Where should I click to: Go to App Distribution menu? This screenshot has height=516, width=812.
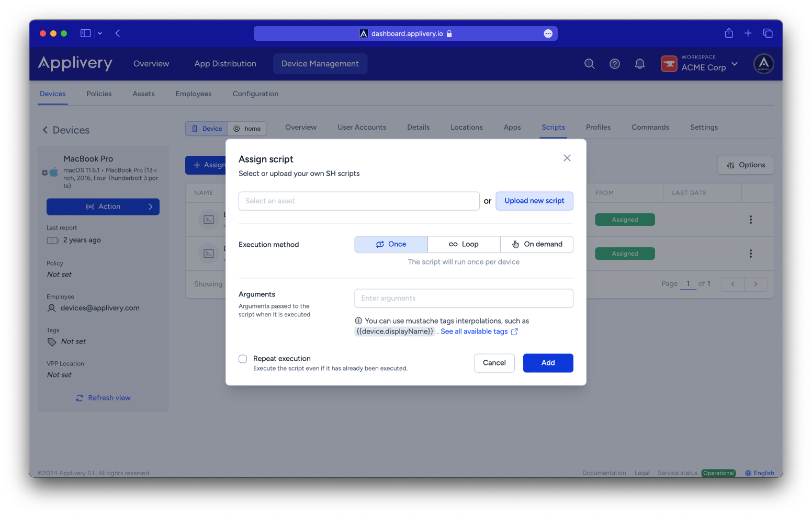click(x=225, y=64)
